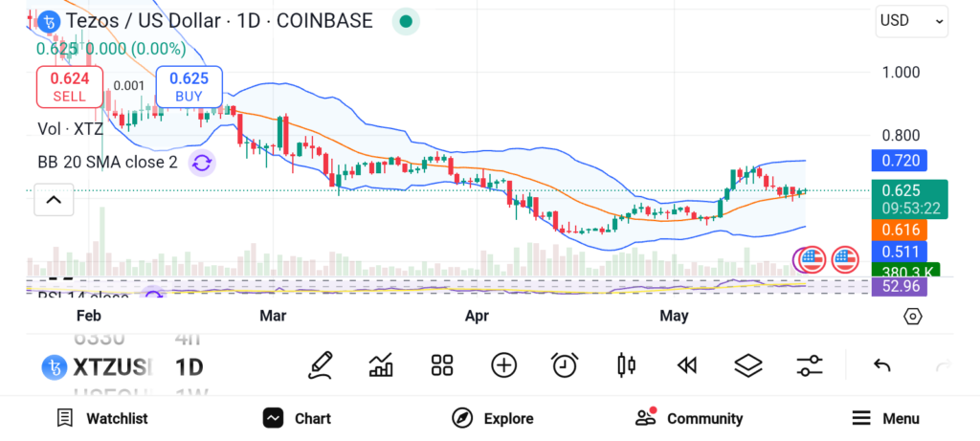The width and height of the screenshot is (980, 441).
Task: Open the 1D timeframe selector
Action: pos(189,367)
